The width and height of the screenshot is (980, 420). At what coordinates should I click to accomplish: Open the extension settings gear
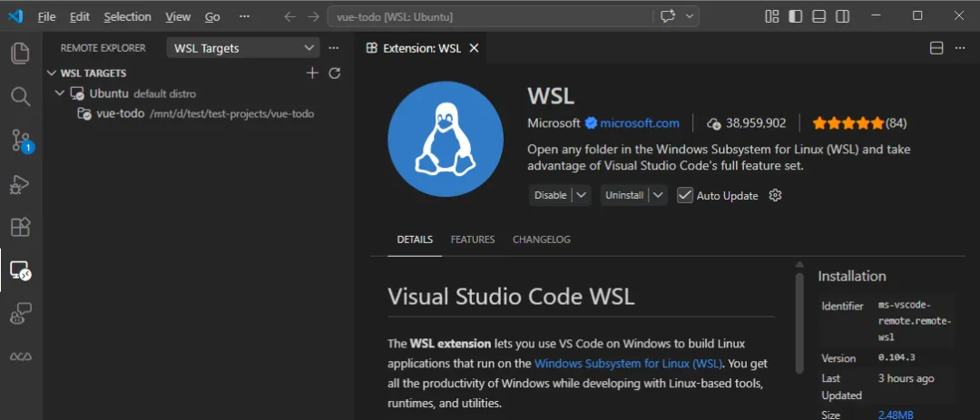pos(775,195)
